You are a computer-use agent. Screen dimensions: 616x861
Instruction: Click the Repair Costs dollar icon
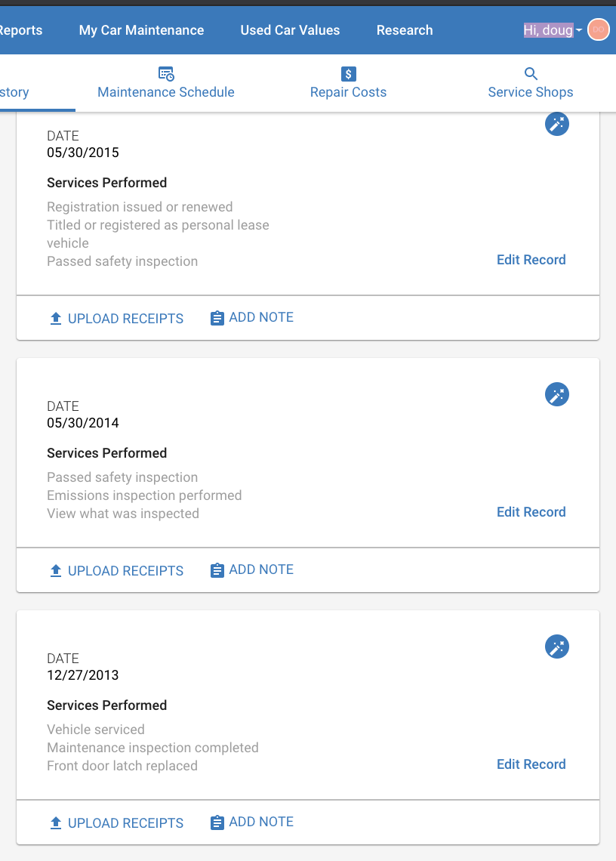pos(348,73)
